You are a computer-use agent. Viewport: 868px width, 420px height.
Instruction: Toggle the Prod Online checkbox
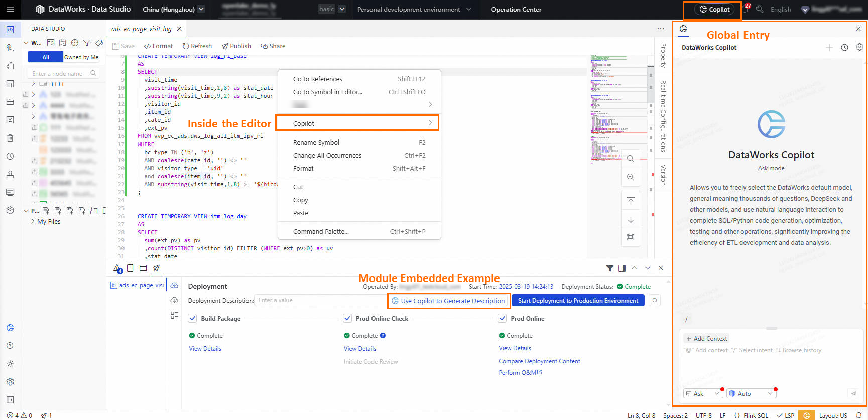[x=502, y=318]
